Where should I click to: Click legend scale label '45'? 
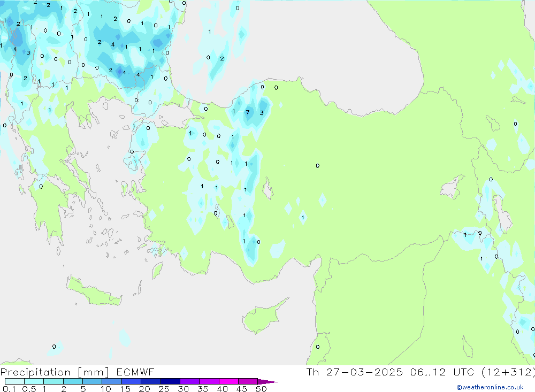point(242,389)
